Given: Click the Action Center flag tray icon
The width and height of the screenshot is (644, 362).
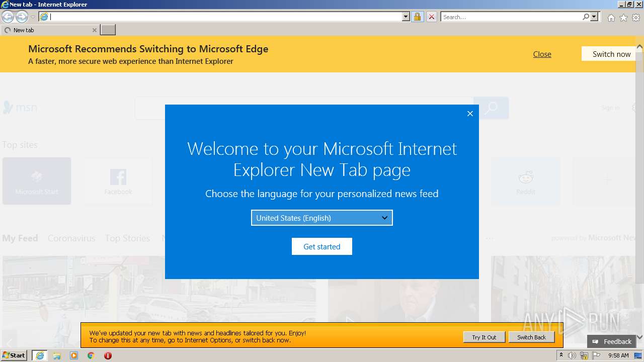Looking at the screenshot, I should [x=596, y=355].
